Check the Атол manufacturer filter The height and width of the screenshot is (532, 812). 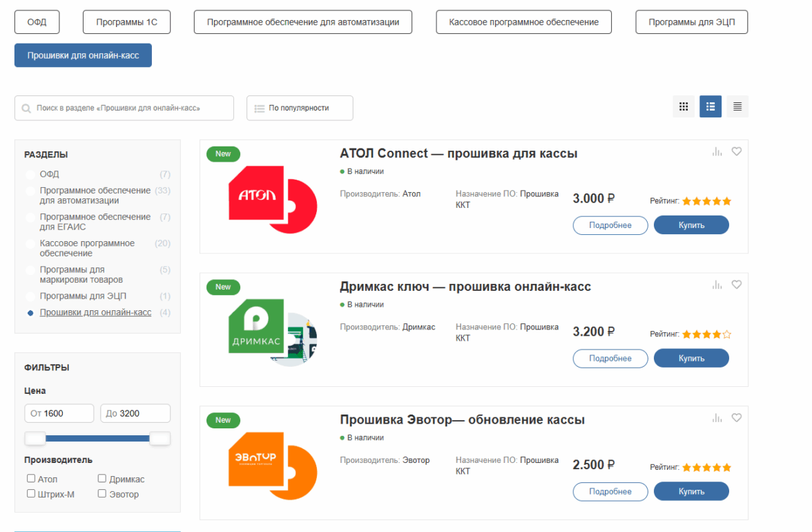click(x=31, y=479)
